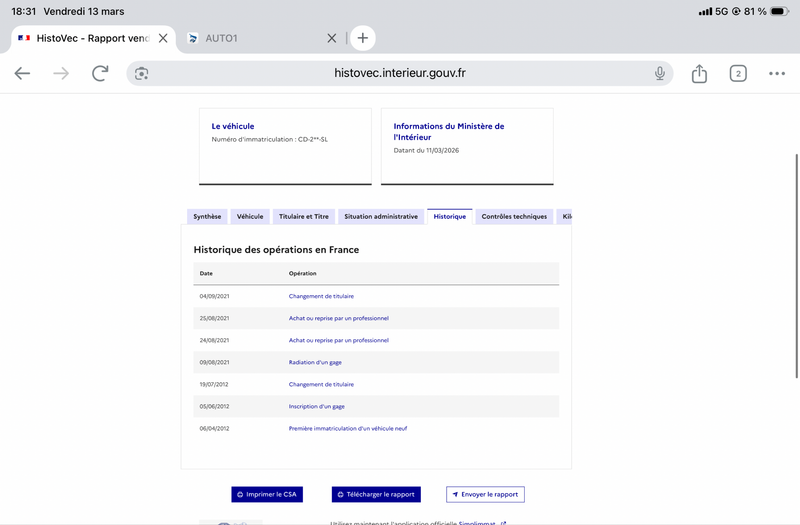Close the AUTO1 tab
The height and width of the screenshot is (525, 800).
332,38
